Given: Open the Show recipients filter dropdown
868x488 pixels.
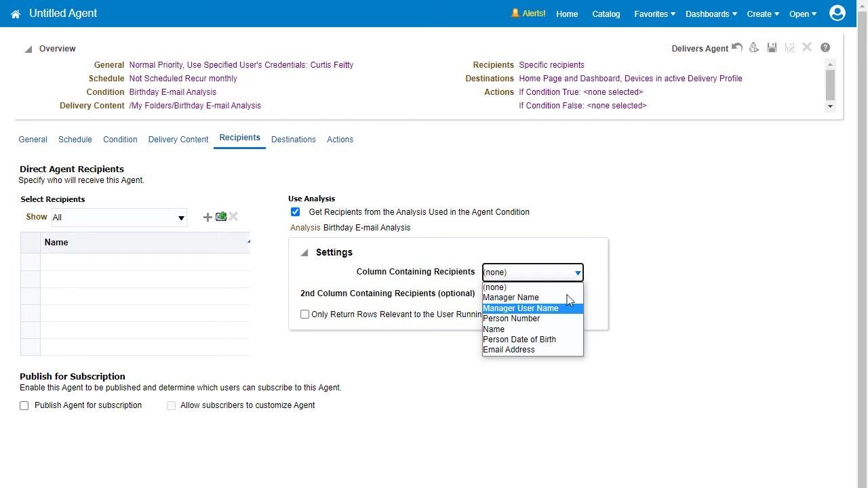Looking at the screenshot, I should [119, 218].
